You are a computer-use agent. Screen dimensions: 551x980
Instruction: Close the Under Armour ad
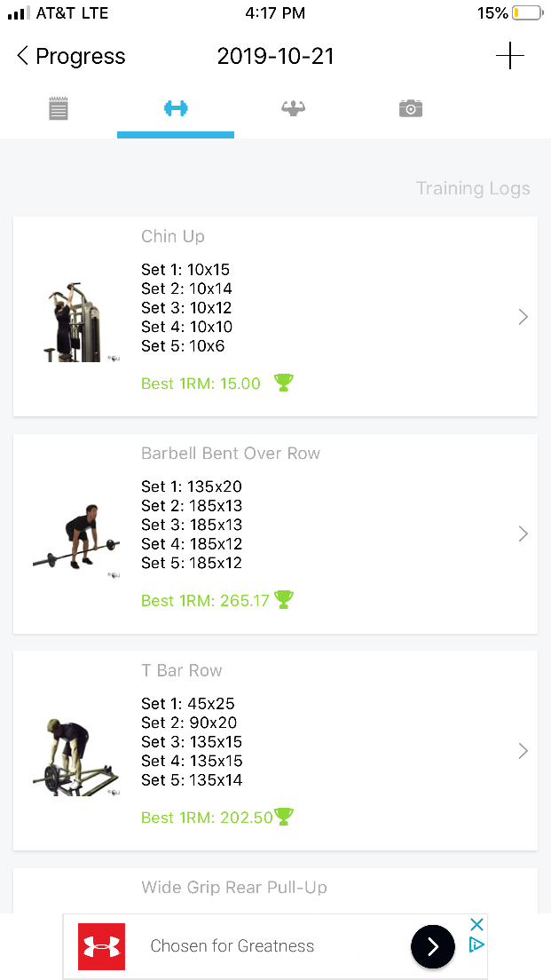click(x=476, y=925)
